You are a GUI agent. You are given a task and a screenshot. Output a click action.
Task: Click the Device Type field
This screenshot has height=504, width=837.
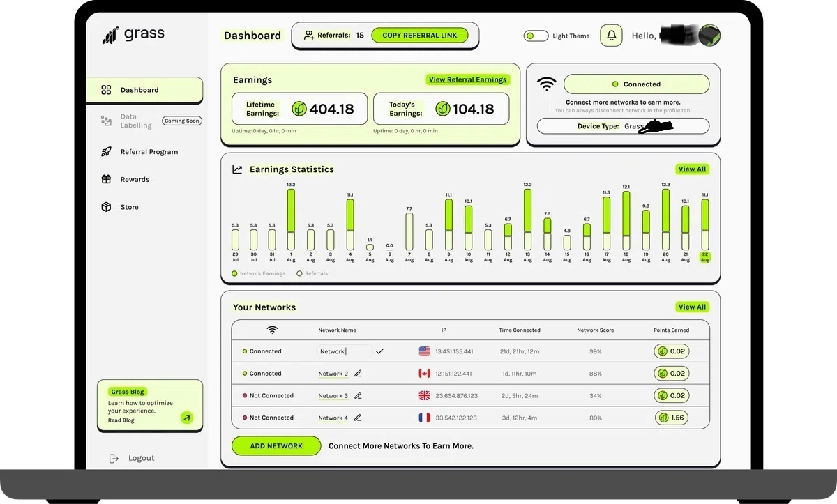click(x=623, y=126)
